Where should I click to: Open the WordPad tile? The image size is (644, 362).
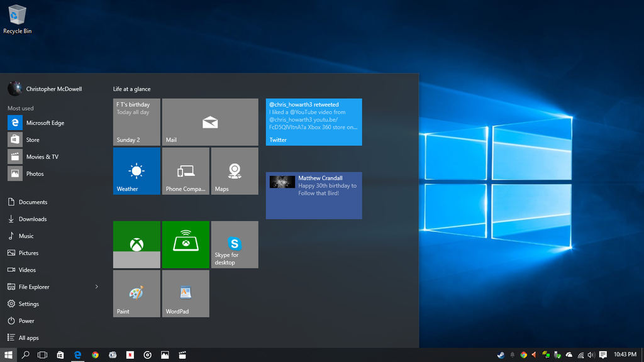coord(186,293)
